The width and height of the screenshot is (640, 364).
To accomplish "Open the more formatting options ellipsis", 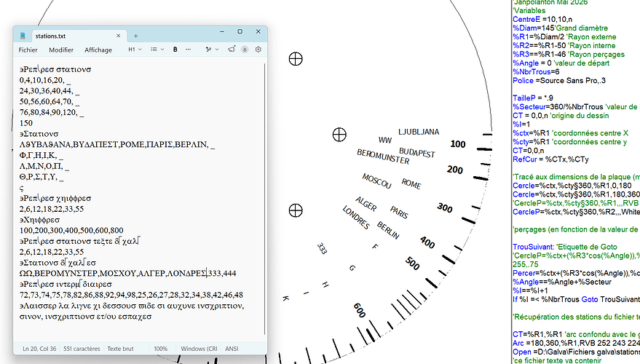I will click(188, 50).
